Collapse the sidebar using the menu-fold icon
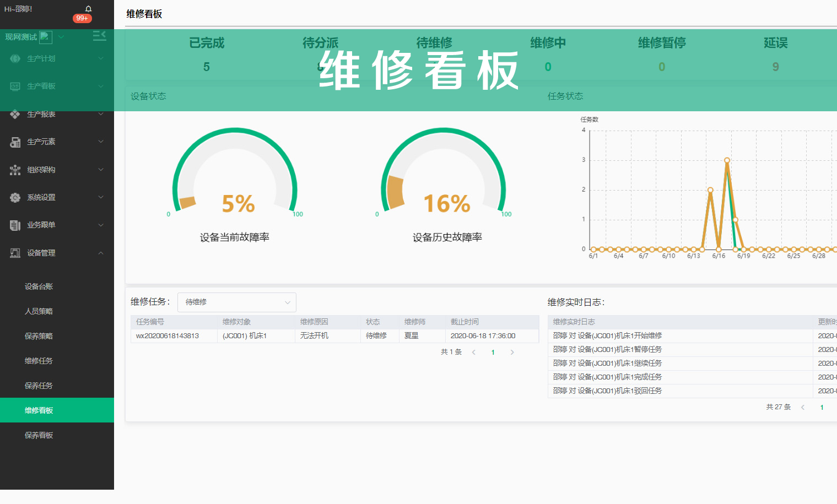 coord(99,36)
